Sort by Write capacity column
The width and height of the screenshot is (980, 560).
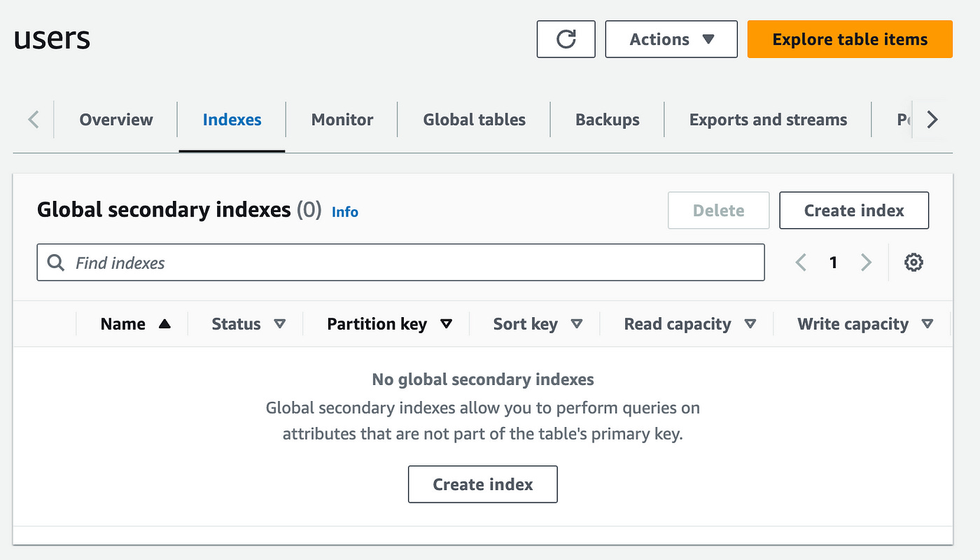(x=927, y=324)
